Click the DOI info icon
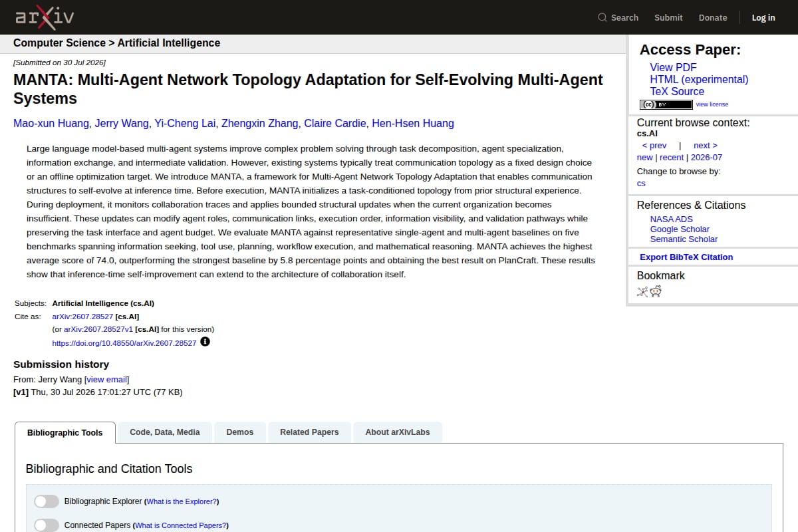Image resolution: width=798 pixels, height=532 pixels. pos(205,342)
